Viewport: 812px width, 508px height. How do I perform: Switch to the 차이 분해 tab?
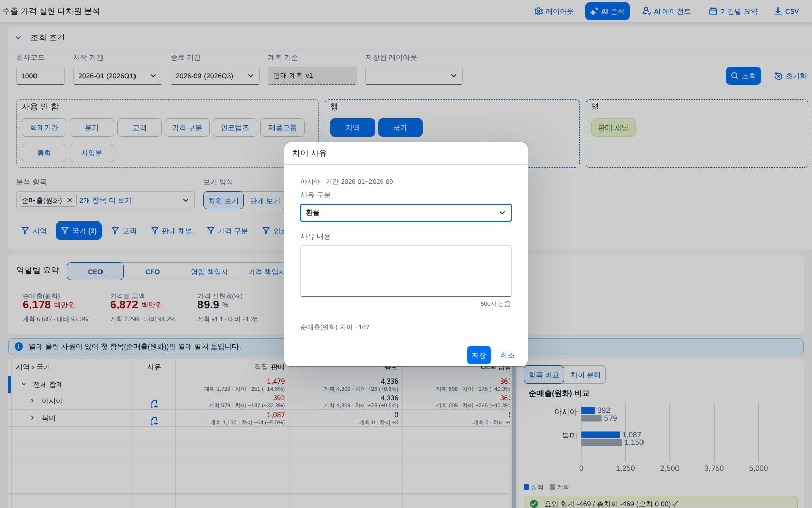coord(585,375)
